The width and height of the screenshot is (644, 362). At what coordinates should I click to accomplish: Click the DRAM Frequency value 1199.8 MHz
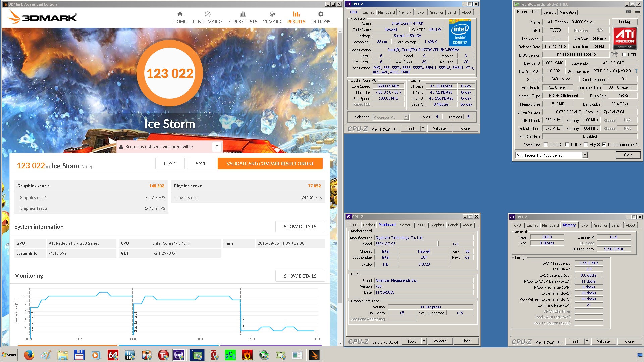[x=589, y=263]
